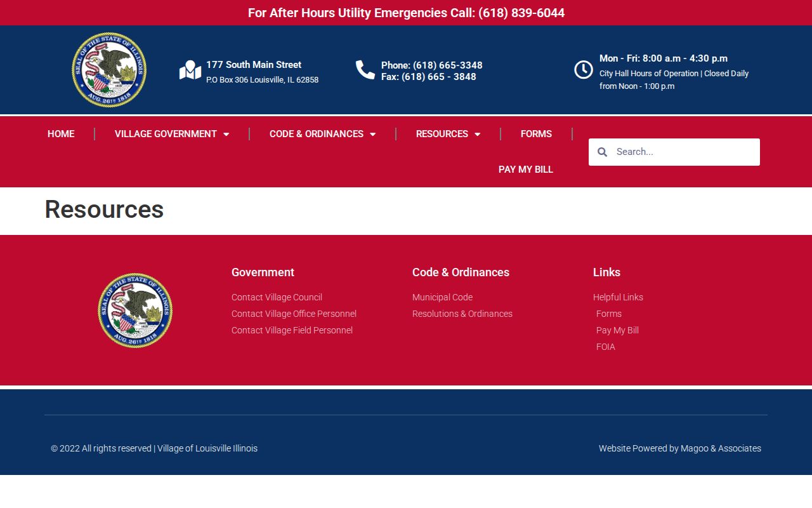812x508 pixels.
Task: Click the Links footer heading
Action: (606, 272)
